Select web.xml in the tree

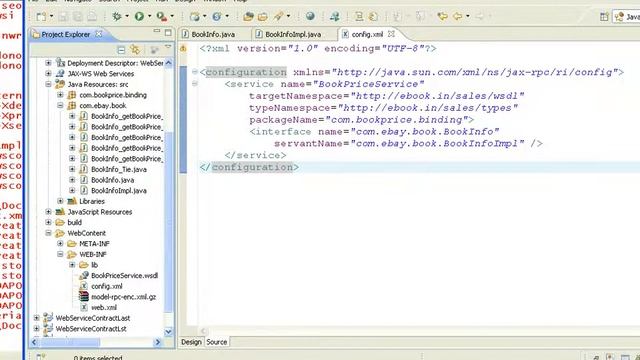click(104, 307)
